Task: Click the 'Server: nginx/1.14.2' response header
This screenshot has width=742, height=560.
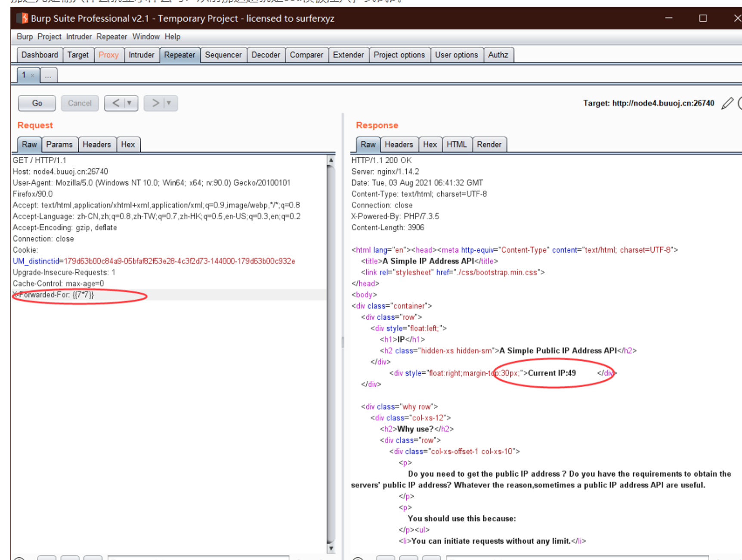Action: tap(385, 172)
